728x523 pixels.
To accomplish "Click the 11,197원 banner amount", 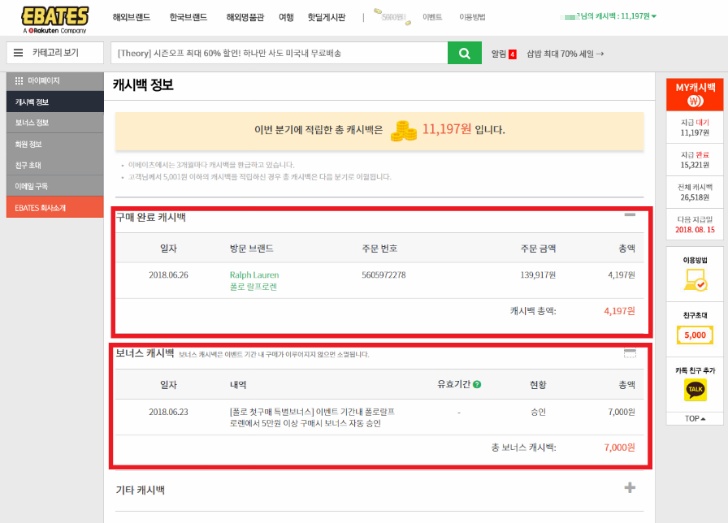I will tap(447, 129).
